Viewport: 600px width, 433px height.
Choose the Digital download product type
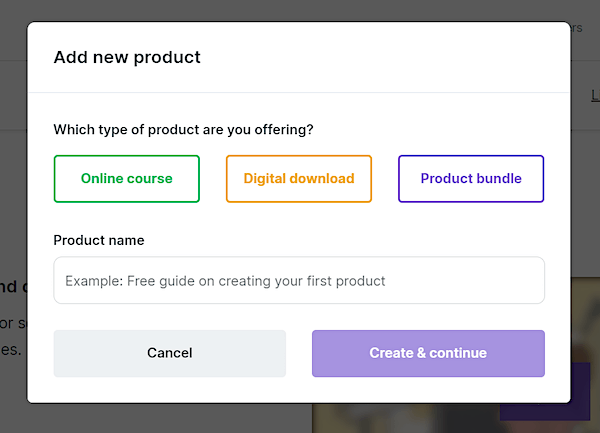pos(299,179)
